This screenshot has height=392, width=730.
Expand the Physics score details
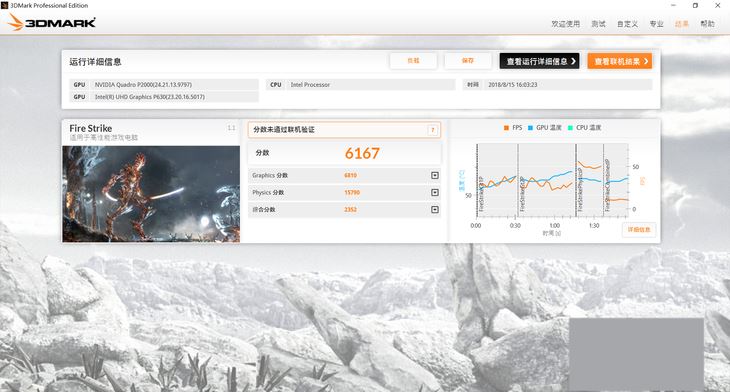pos(435,192)
